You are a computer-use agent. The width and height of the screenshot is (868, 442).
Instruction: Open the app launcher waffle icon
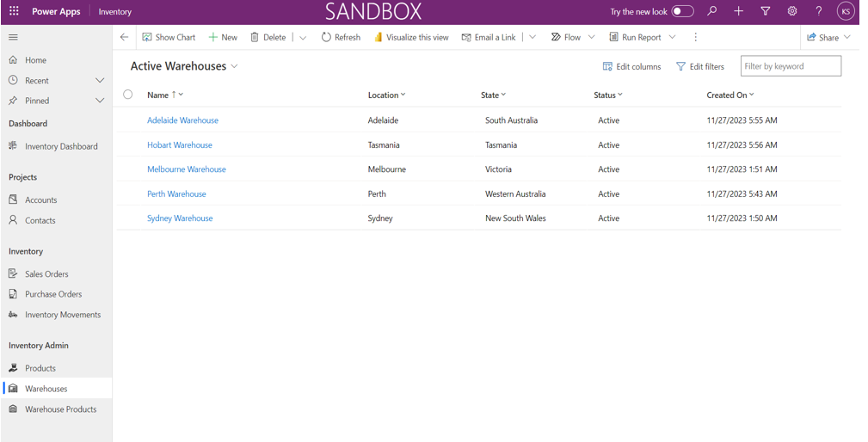14,11
